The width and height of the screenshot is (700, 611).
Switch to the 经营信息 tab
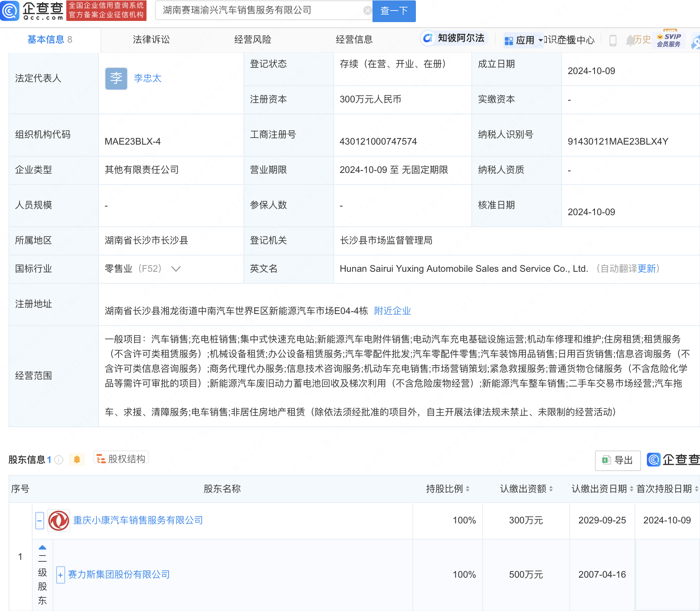(354, 40)
